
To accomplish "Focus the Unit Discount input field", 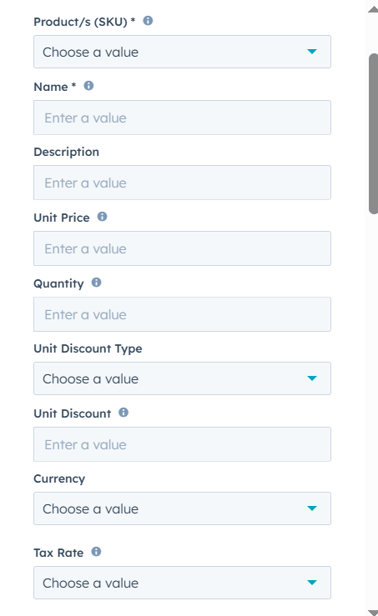I will 182,444.
